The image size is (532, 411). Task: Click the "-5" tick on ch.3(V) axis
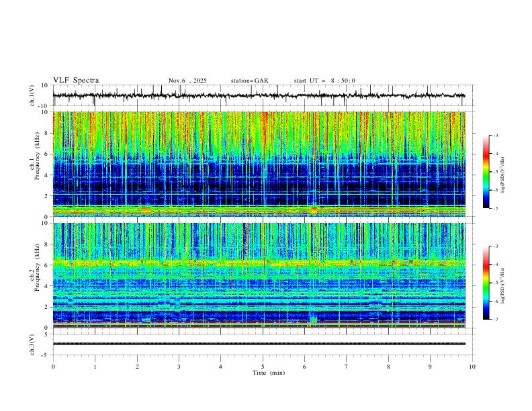click(46, 355)
